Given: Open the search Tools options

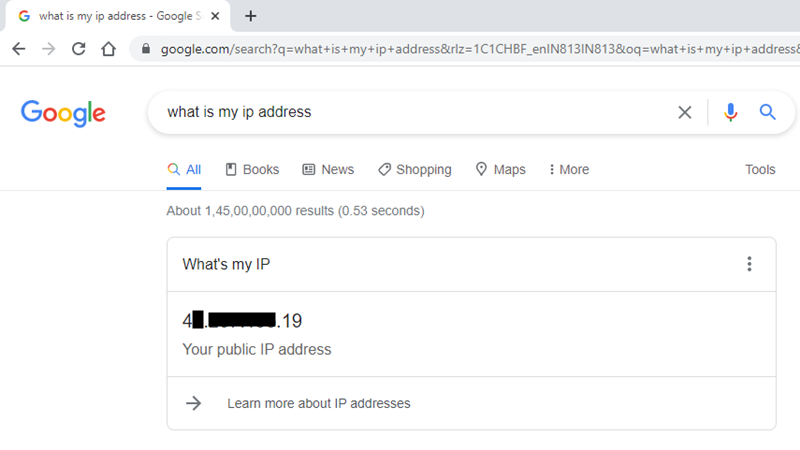Looking at the screenshot, I should point(760,169).
